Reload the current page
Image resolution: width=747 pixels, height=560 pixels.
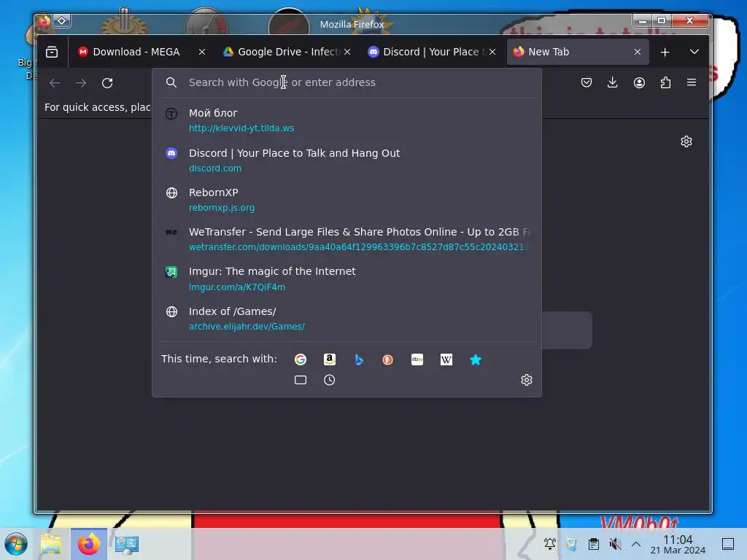click(x=107, y=83)
